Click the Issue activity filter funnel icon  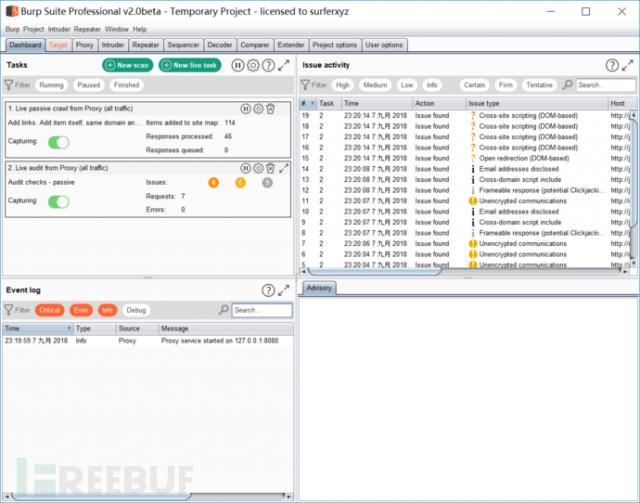coord(305,85)
